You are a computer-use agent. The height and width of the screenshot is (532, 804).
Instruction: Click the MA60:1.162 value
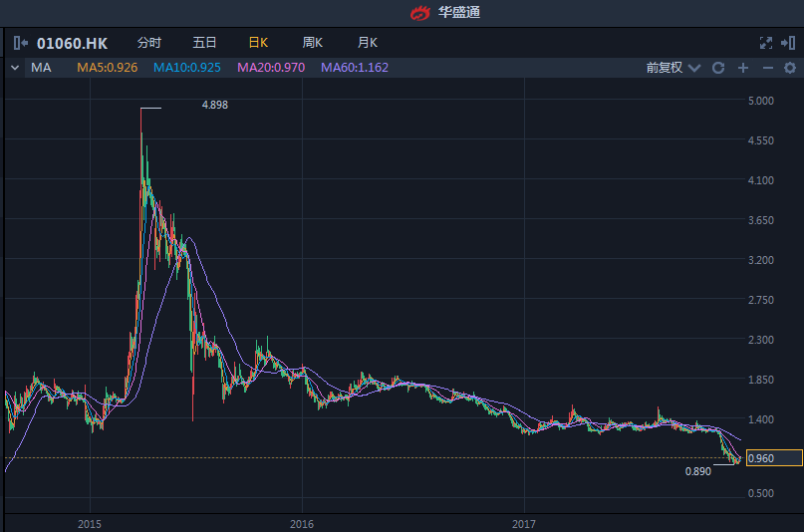(x=355, y=68)
